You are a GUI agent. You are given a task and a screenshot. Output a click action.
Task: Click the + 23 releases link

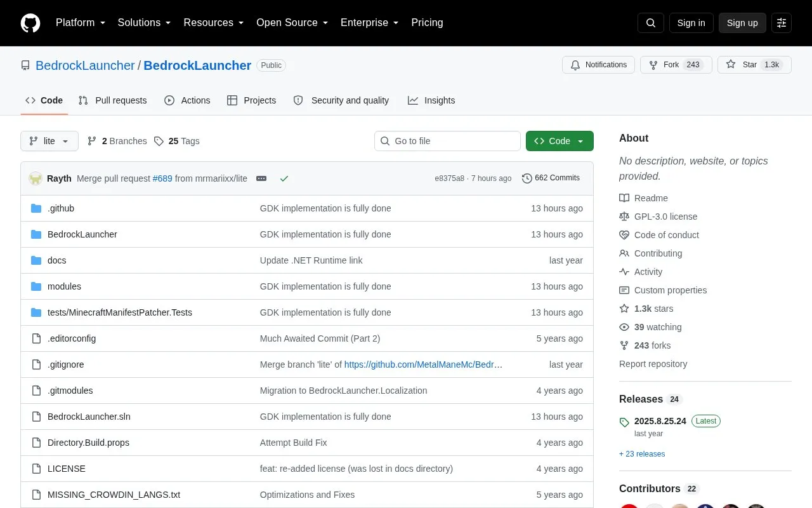(642, 454)
